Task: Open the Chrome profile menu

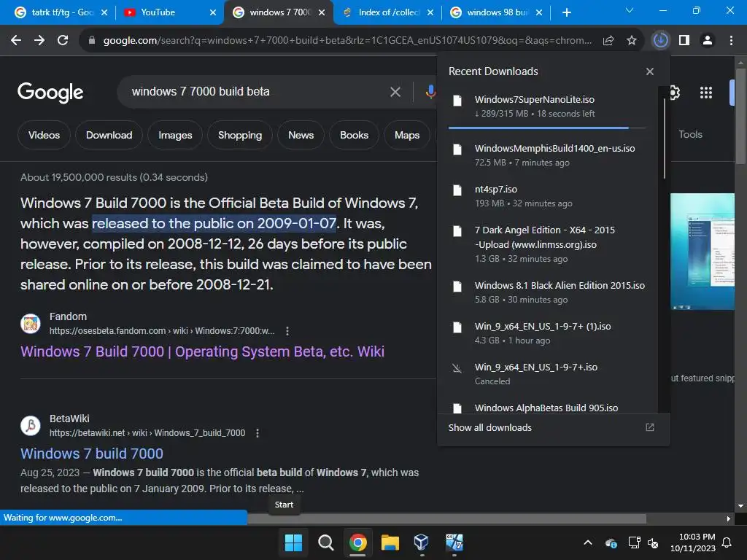Action: (708, 41)
